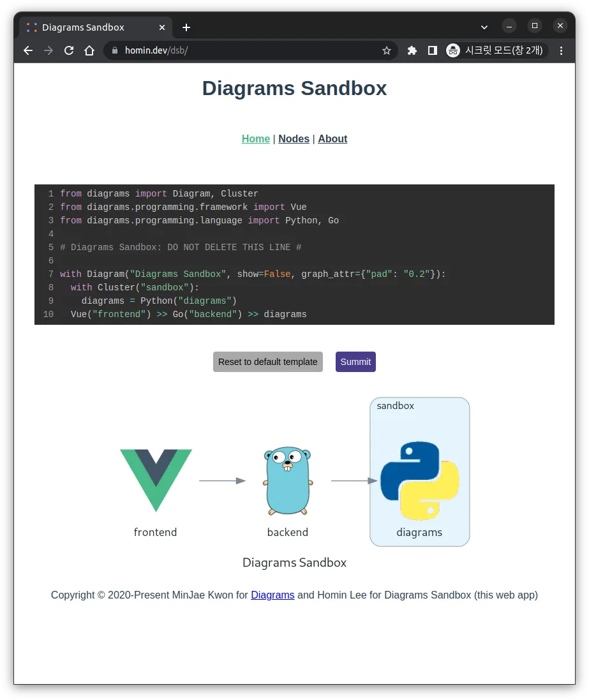The image size is (589, 700).
Task: Click the 'backend' node label
Action: click(x=288, y=532)
